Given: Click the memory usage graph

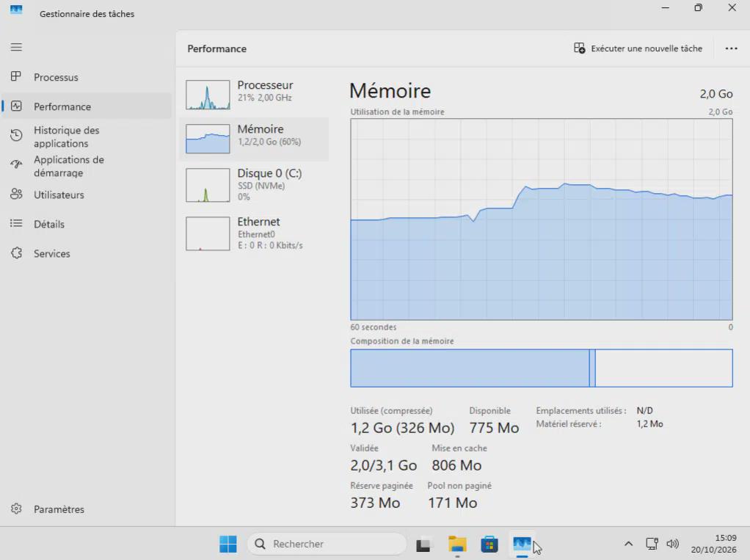Looking at the screenshot, I should pos(542,219).
